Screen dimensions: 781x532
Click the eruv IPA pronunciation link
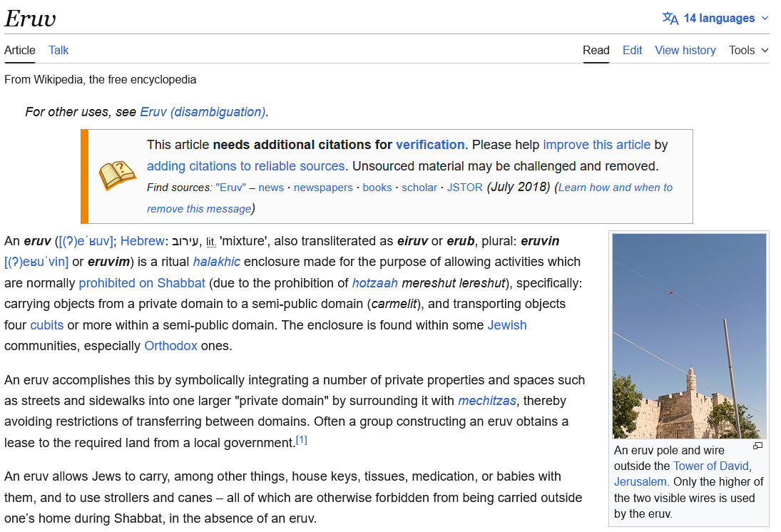pyautogui.click(x=86, y=241)
